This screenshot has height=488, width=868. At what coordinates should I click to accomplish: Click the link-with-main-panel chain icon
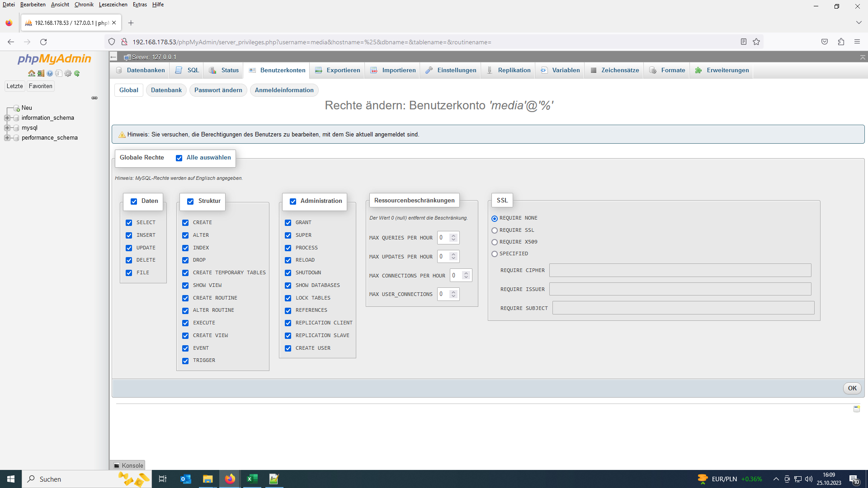94,98
